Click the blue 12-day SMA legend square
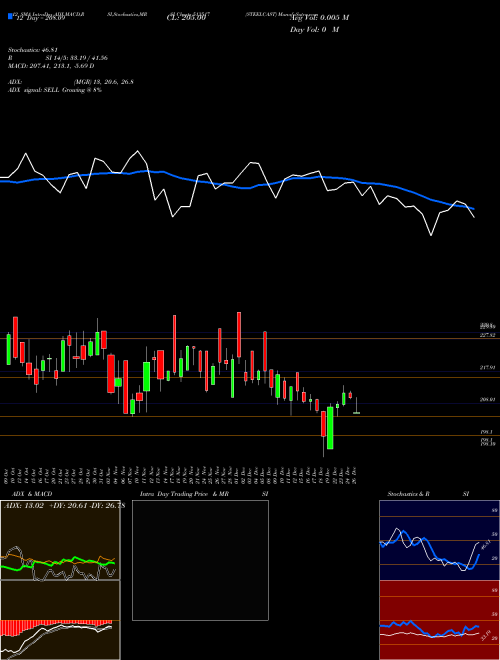The image size is (500, 660). click(x=11, y=17)
